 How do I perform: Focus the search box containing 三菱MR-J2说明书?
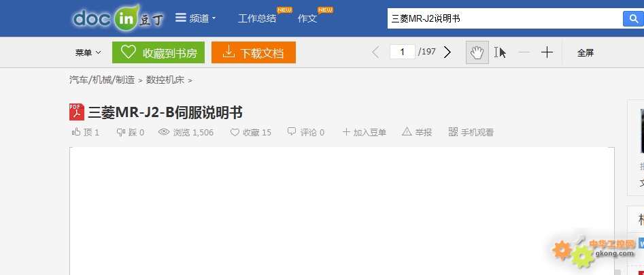tap(505, 18)
